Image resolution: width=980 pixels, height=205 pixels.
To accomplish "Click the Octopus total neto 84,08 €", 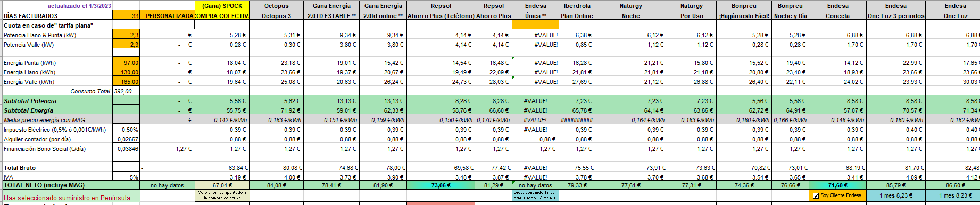I will tap(277, 185).
